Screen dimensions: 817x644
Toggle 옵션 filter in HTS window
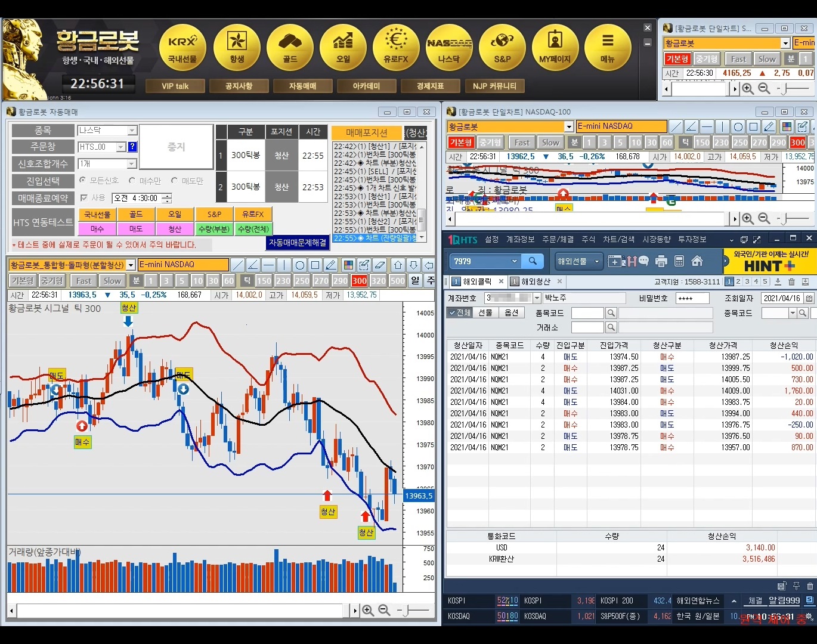511,312
